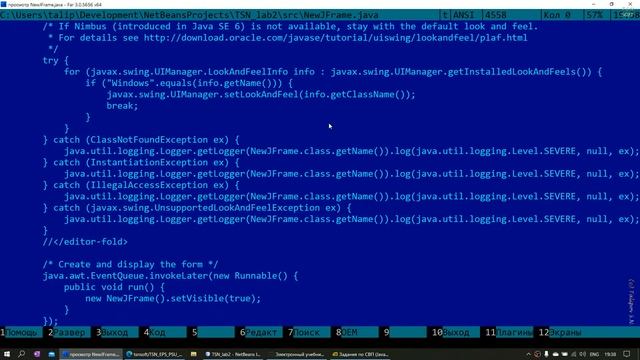Click the taskbar clock

pos(610,354)
